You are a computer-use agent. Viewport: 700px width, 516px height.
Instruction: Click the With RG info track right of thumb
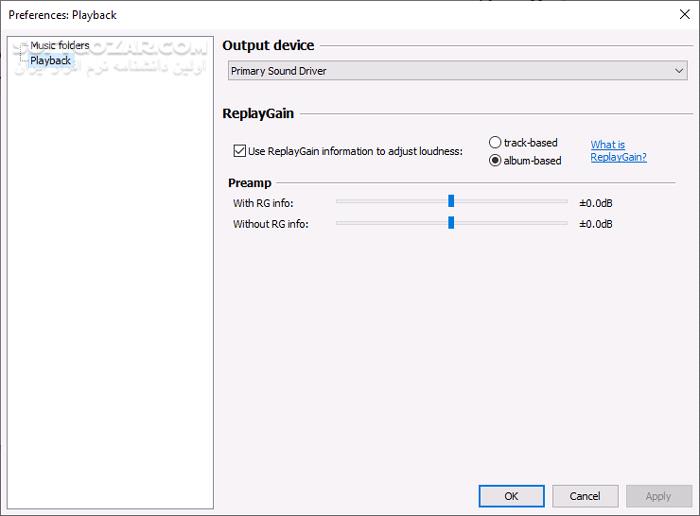coord(510,202)
